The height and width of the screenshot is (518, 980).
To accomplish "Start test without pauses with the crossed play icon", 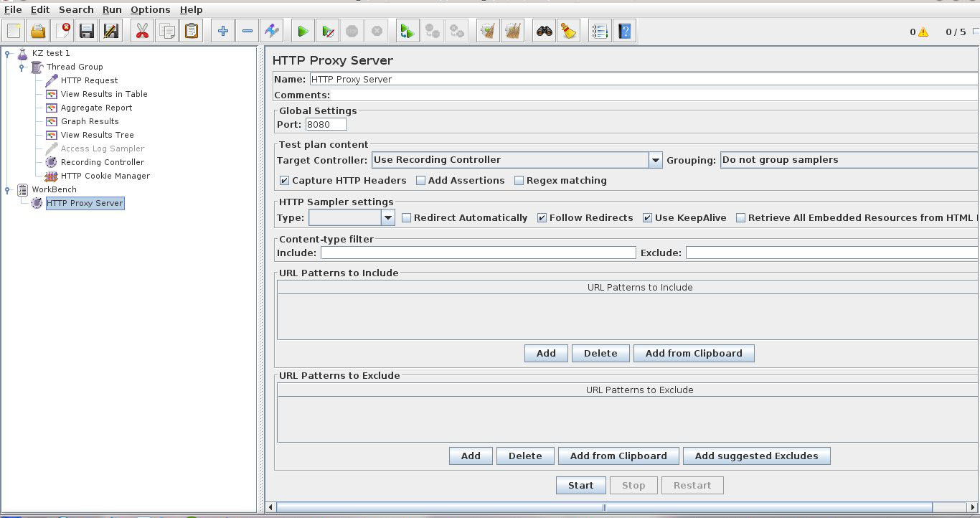I will click(327, 31).
